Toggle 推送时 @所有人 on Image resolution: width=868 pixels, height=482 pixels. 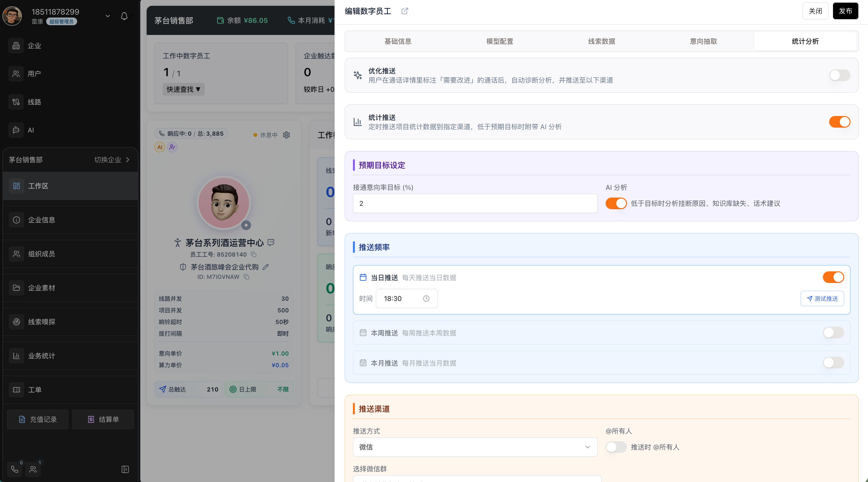(x=616, y=447)
